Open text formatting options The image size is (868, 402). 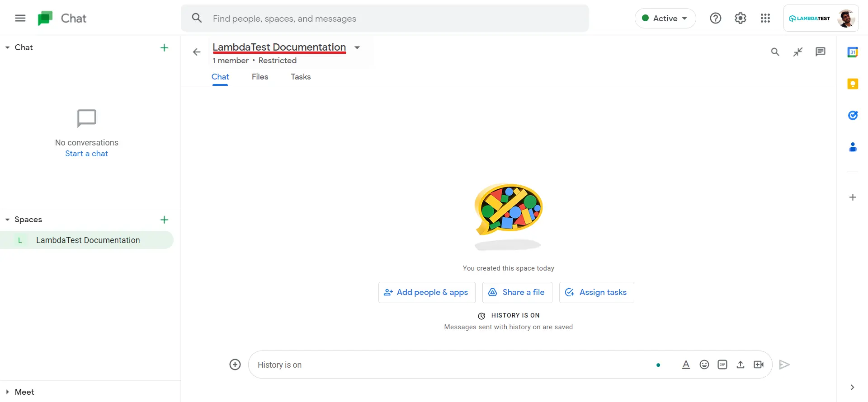point(686,365)
